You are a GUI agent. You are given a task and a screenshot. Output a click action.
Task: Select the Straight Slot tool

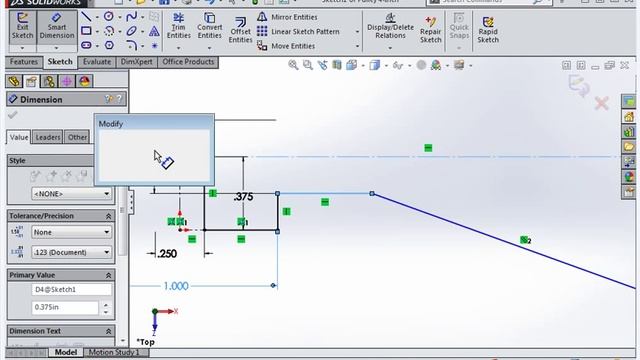coord(86,45)
